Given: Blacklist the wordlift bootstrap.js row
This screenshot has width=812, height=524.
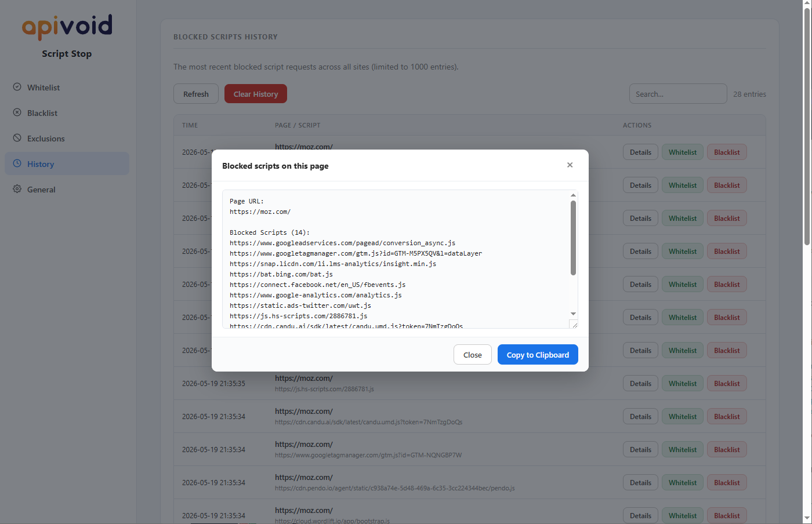Looking at the screenshot, I should click(x=727, y=516).
